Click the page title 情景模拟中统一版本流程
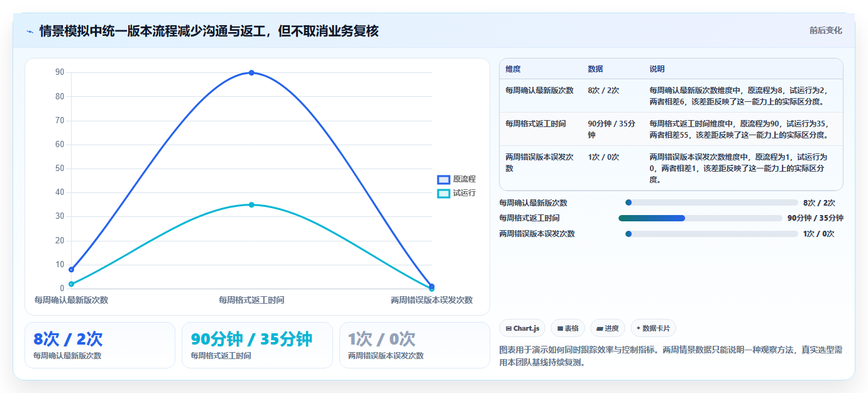Viewport: 868px width, 393px height. coord(209,31)
